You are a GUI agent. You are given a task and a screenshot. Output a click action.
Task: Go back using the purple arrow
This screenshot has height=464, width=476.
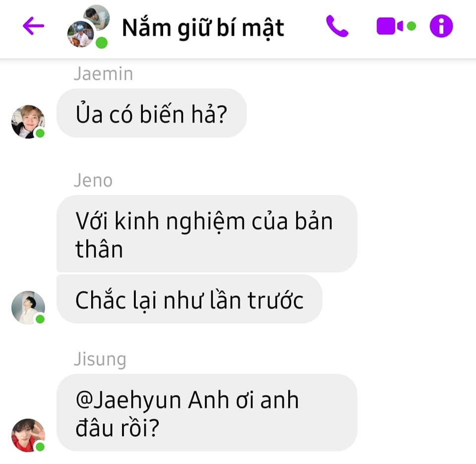click(x=34, y=26)
